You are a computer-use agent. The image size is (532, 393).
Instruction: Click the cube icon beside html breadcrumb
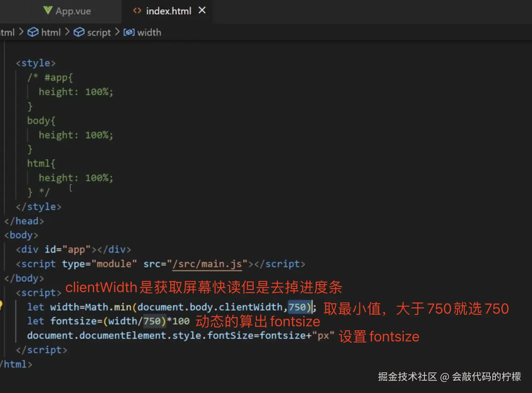(33, 32)
